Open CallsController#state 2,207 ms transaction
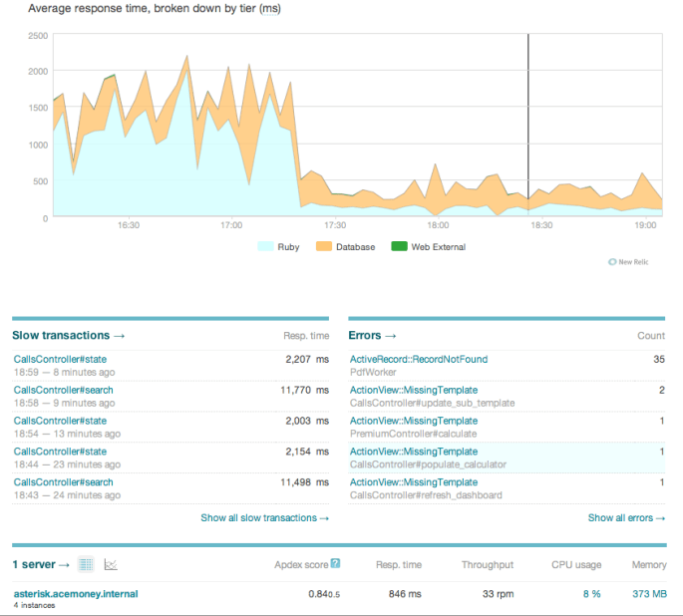This screenshot has width=683, height=616. [x=60, y=359]
